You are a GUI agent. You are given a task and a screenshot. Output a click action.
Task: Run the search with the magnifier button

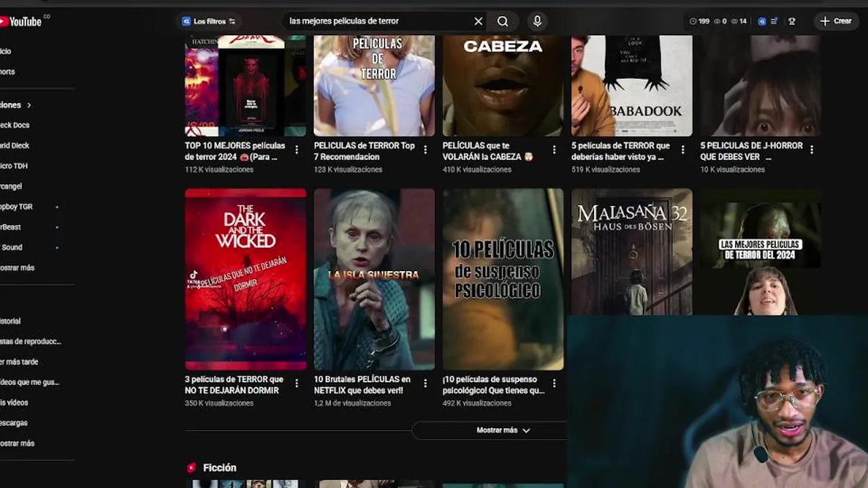502,21
